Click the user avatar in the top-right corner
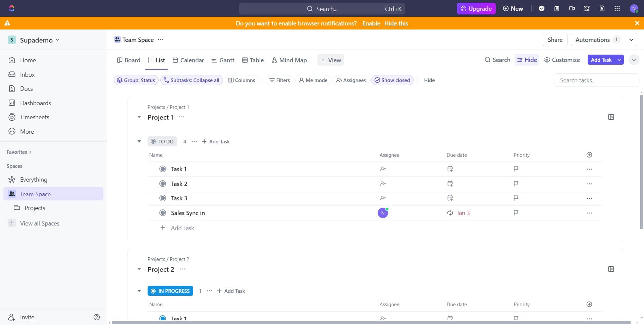This screenshot has height=325, width=644. pyautogui.click(x=635, y=8)
